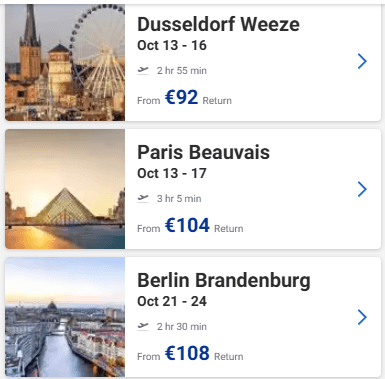Screen dimensions: 385x379
Task: Open the Dusseldorf Weeze chevron arrow
Action: [362, 61]
